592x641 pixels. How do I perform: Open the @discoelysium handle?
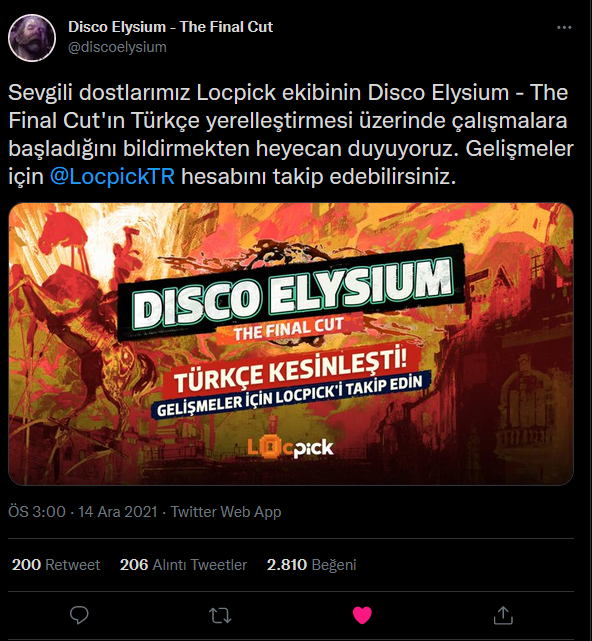pos(117,47)
